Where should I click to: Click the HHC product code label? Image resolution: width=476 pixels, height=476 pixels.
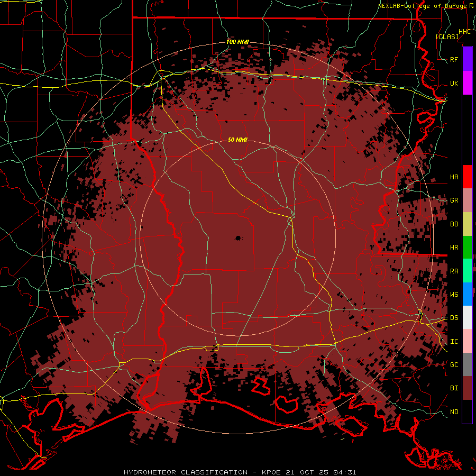465,32
